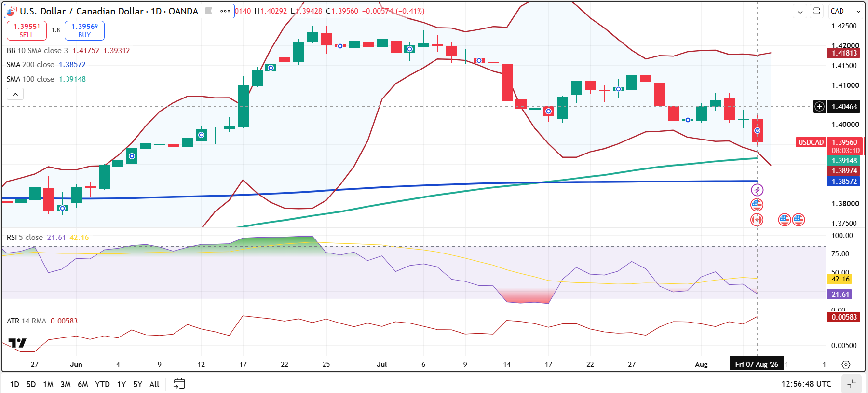Select the 3M time range
868x393 pixels.
[66, 384]
